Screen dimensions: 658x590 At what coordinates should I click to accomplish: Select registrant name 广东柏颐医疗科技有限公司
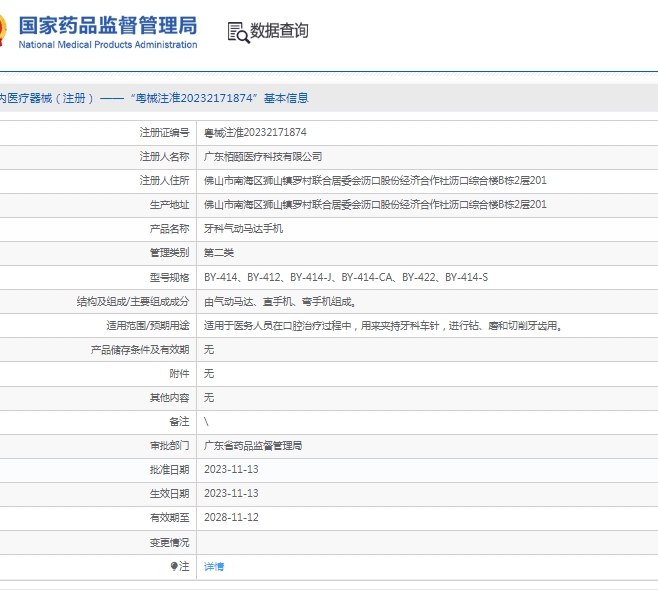[263, 157]
